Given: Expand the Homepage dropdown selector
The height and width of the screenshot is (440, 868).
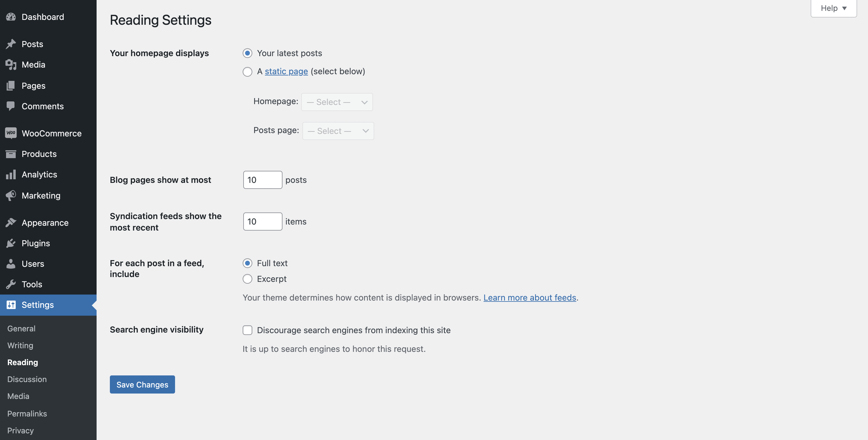Looking at the screenshot, I should coord(336,102).
